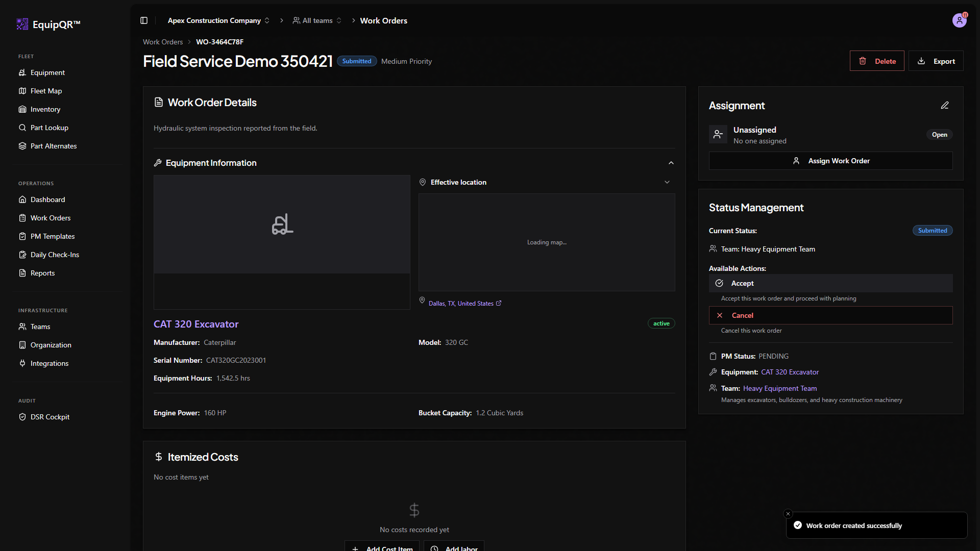Dismiss the work order created toast
This screenshot has width=980, height=551.
(x=788, y=514)
